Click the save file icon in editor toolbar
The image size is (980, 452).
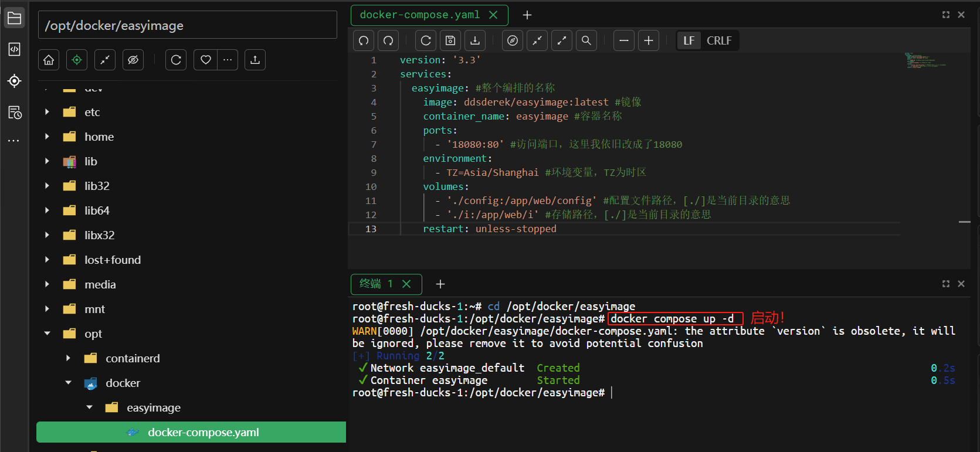(x=450, y=40)
